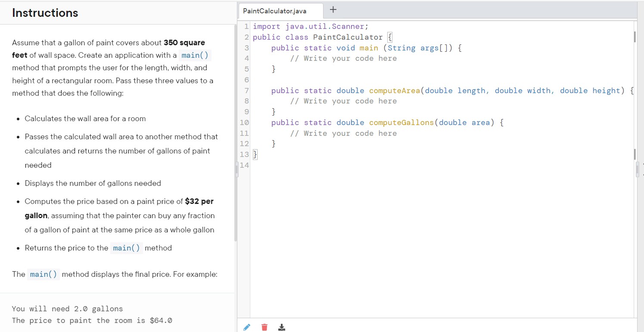Open a new file tab with plus
The height and width of the screenshot is (332, 644).
[333, 10]
